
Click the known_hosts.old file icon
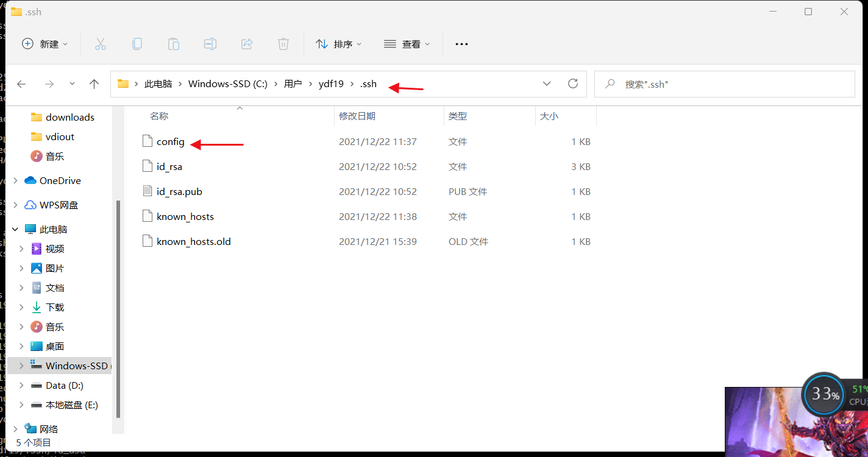147,241
